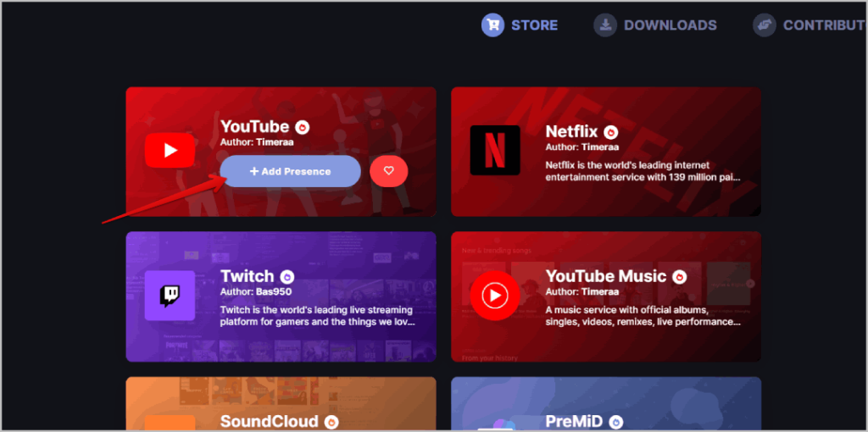Click the Netflix description text
868x432 pixels.
pyautogui.click(x=643, y=171)
